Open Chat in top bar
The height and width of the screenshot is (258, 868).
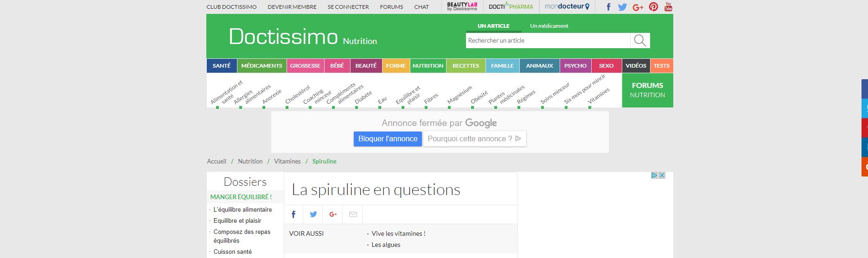coord(421,7)
